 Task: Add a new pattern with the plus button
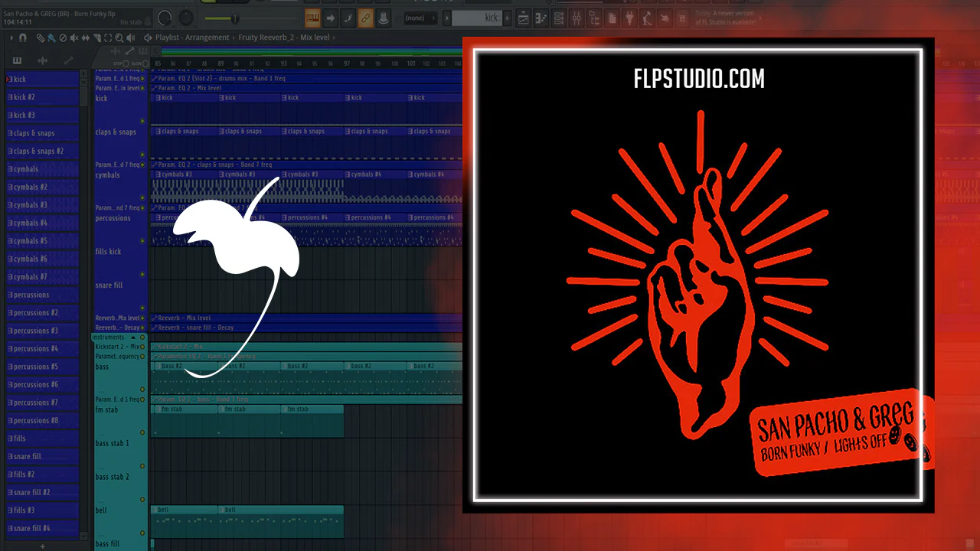(508, 18)
